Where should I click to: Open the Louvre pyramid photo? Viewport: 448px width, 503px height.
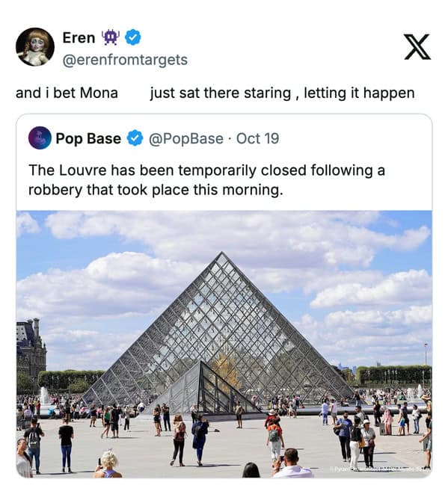[x=224, y=344]
